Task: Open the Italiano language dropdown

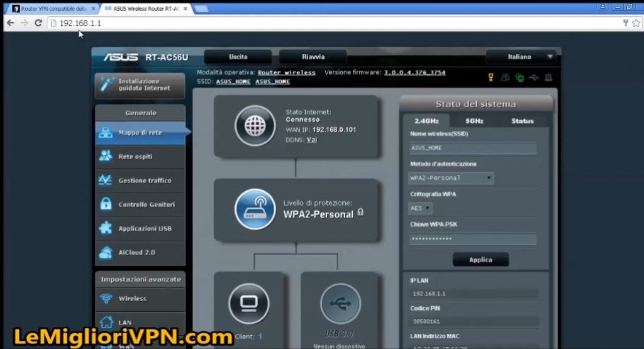Action: click(521, 57)
